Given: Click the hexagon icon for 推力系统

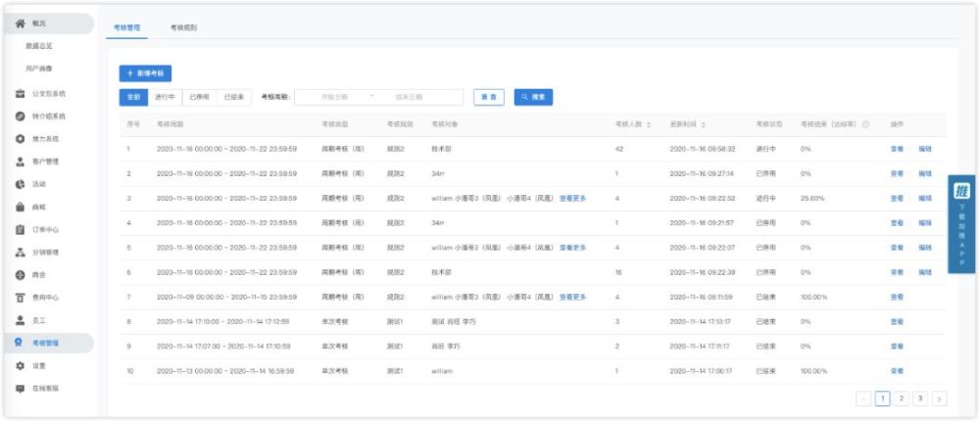Looking at the screenshot, I should click(20, 139).
